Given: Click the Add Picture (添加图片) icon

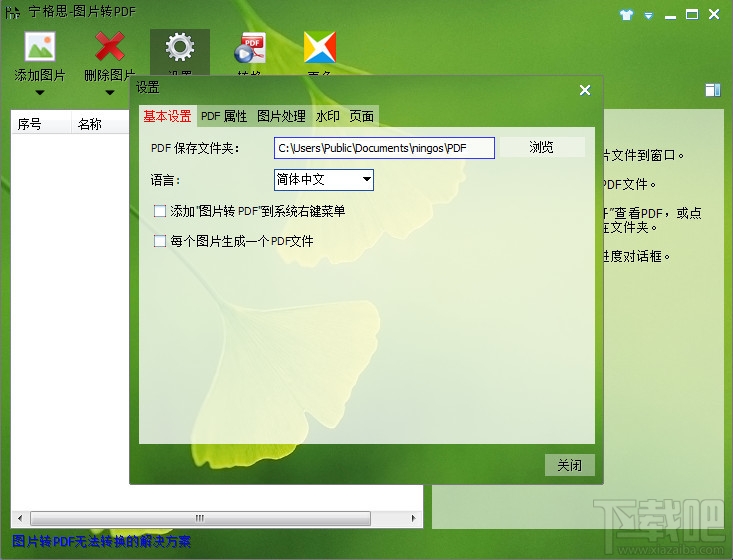Looking at the screenshot, I should pyautogui.click(x=40, y=46).
